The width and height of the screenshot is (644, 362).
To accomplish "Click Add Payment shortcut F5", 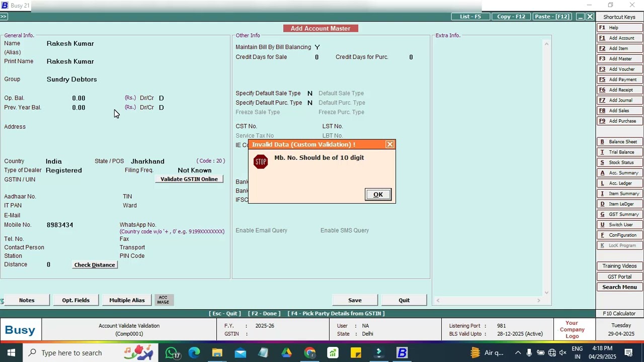I will coord(619,79).
